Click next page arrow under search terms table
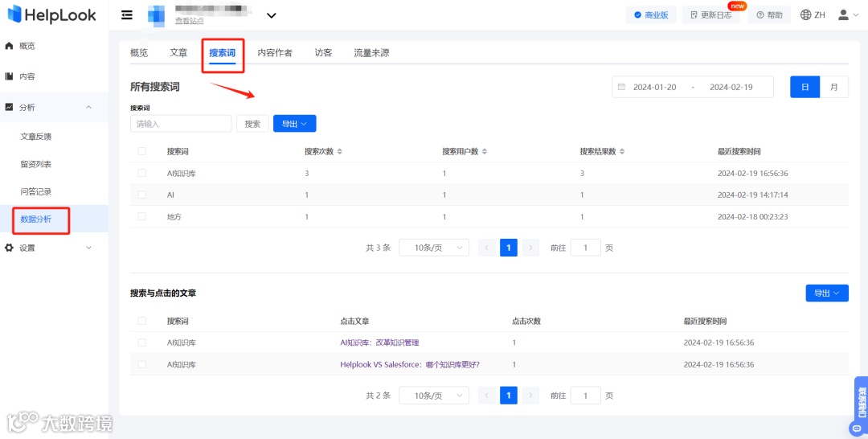Viewport: 868px width, 439px height. pyautogui.click(x=530, y=248)
